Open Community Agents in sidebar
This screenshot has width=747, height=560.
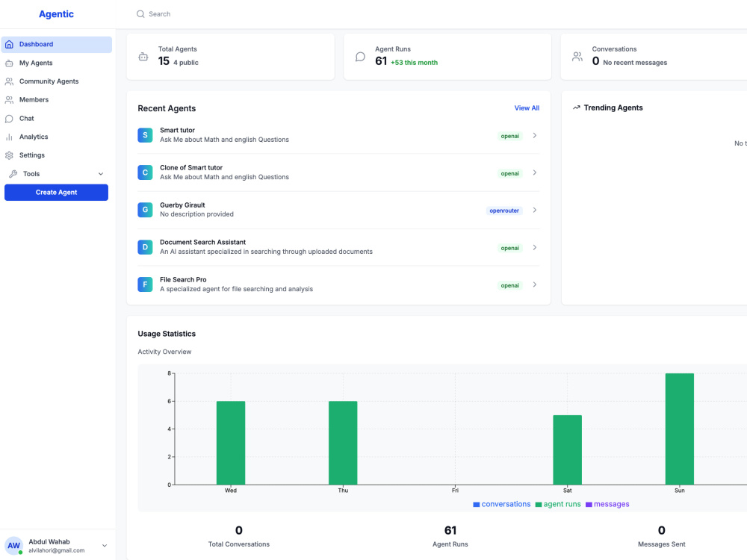tap(57, 81)
